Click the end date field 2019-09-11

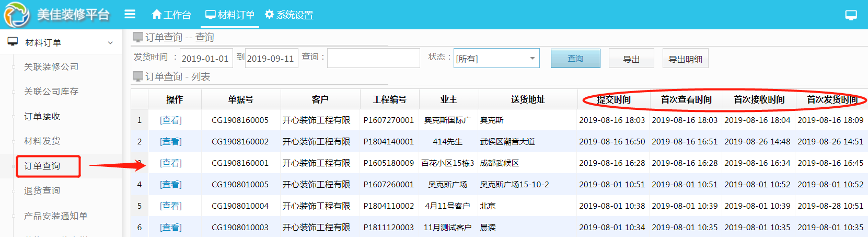coord(271,59)
